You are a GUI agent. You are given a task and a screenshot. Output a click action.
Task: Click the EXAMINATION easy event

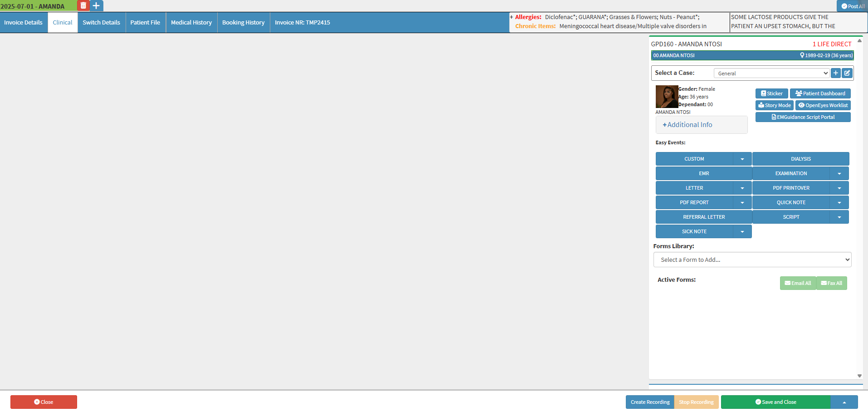tap(791, 173)
